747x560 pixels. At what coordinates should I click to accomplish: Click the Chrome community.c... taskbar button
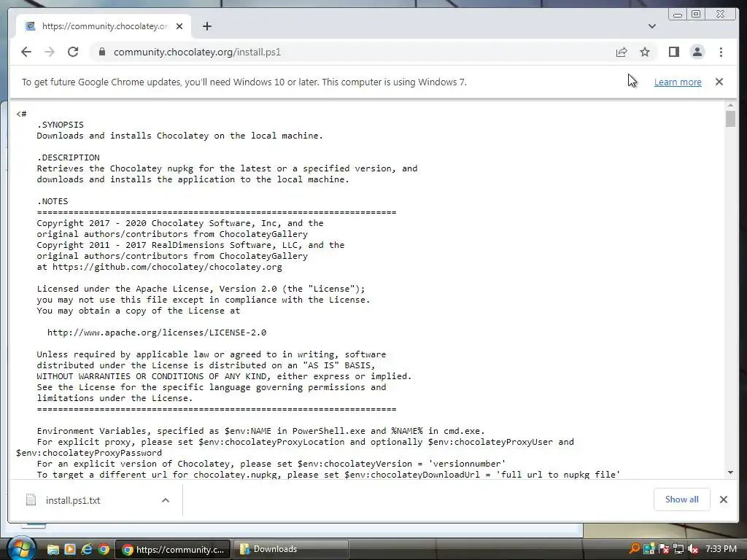[x=174, y=549]
